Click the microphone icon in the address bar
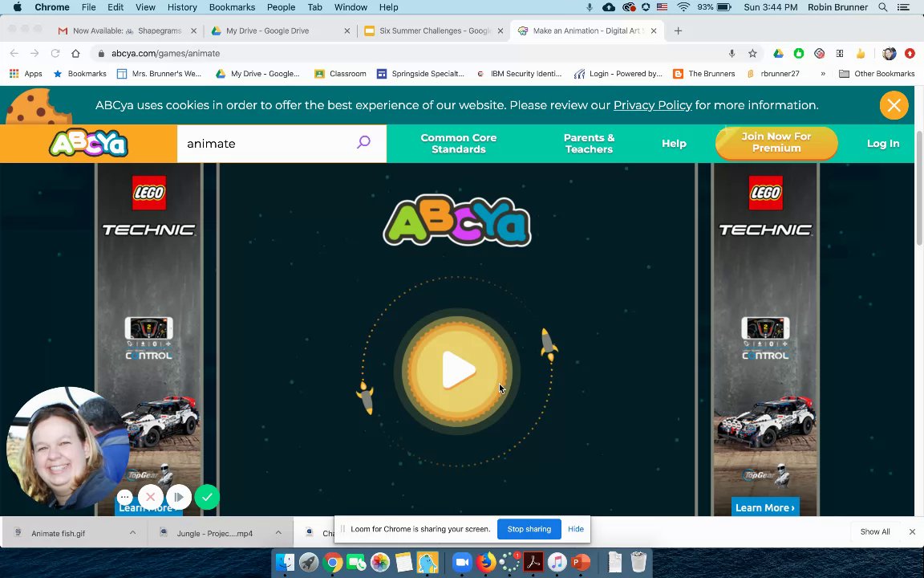 731,53
